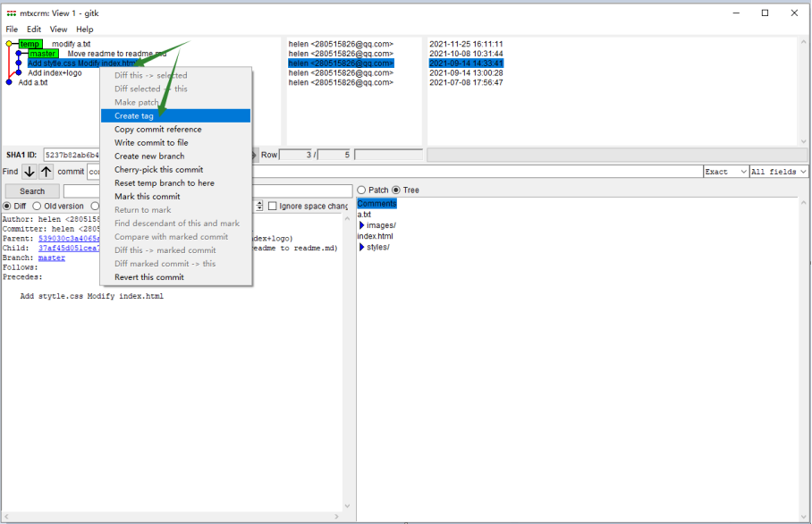Follow the Parent commit hash link

(x=69, y=239)
